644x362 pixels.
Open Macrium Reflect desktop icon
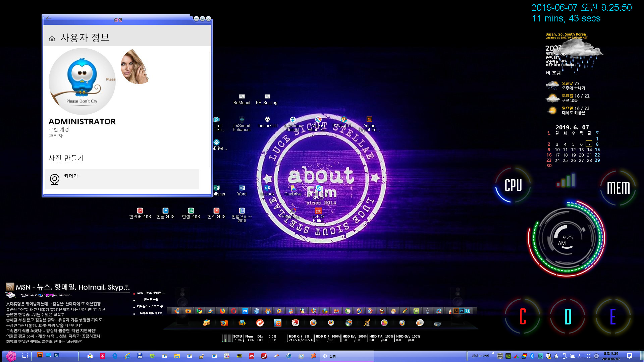click(x=293, y=124)
